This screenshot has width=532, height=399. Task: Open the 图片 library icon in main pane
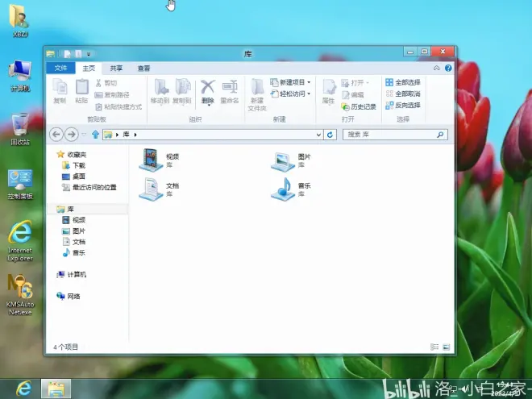[x=284, y=160]
